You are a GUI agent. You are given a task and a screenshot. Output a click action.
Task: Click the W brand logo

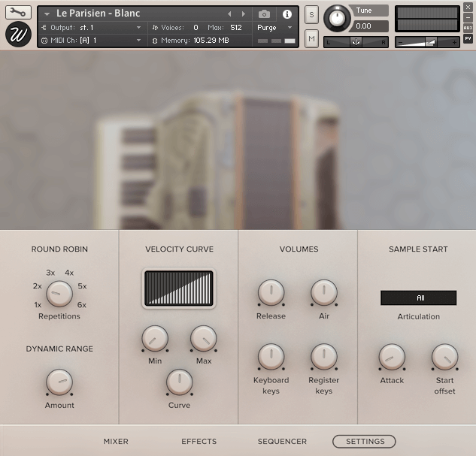tap(18, 35)
